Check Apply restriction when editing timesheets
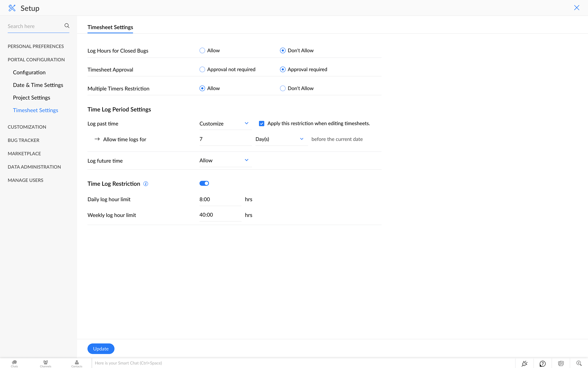This screenshot has height=368, width=588. click(x=261, y=123)
